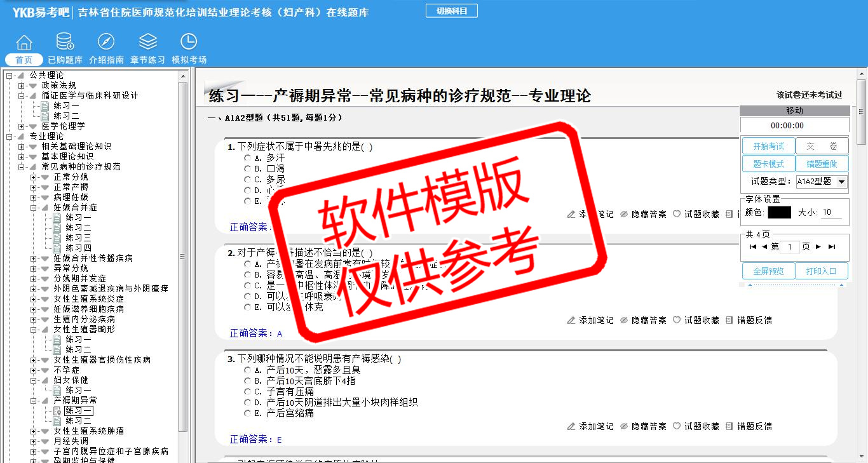
Task: Click 试题收藏 heart icon for question 2
Action: (677, 321)
